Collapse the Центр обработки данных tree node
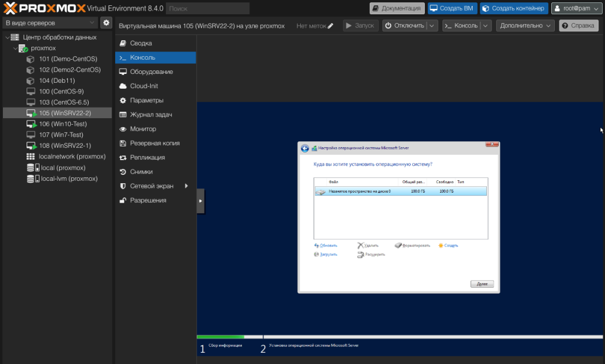Image resolution: width=605 pixels, height=364 pixels. click(x=6, y=37)
